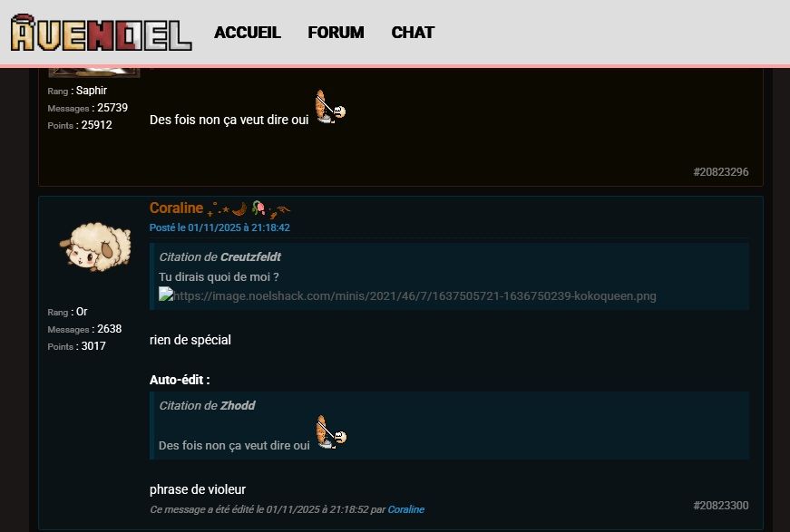Open message permalink #20823296
Viewport: 790px width, 532px height.
click(x=721, y=172)
